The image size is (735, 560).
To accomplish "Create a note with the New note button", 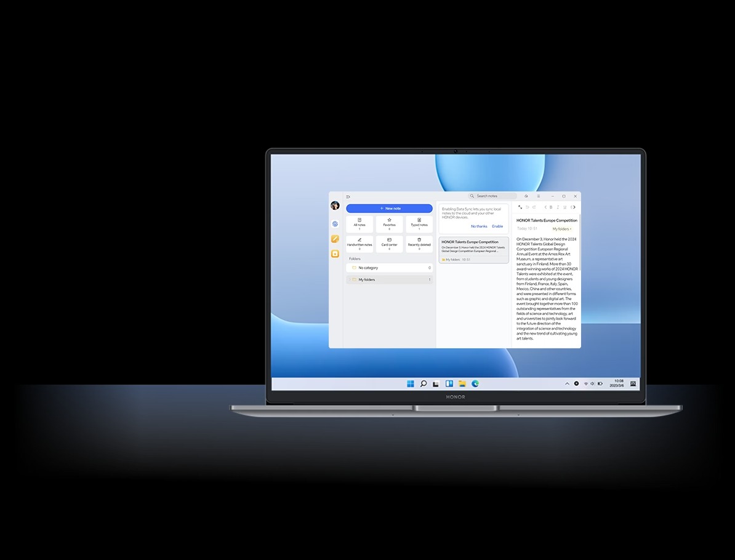I will 389,208.
